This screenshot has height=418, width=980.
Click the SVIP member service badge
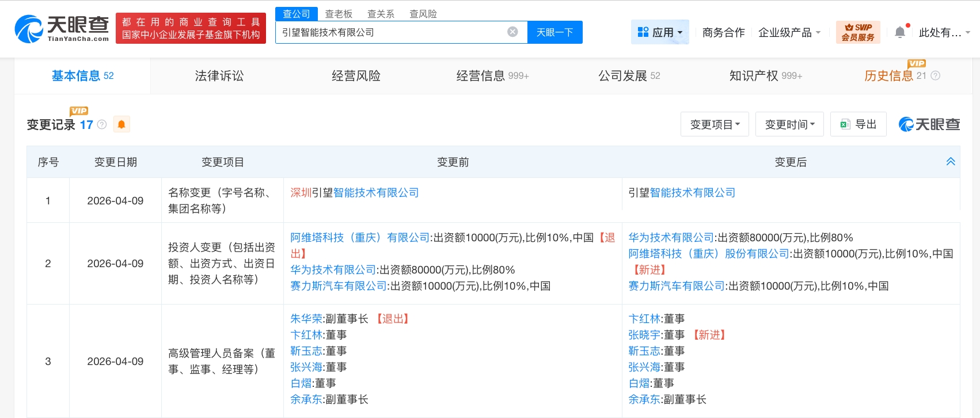857,32
